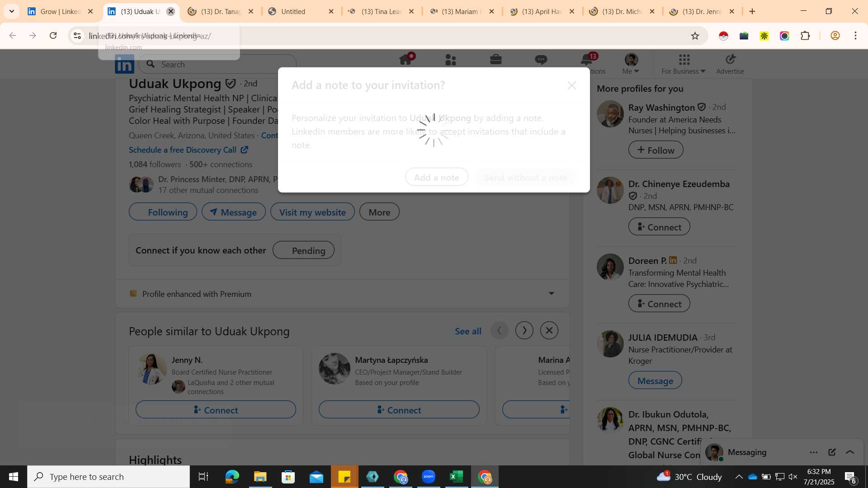
Task: Show hidden system tray icons
Action: (739, 477)
